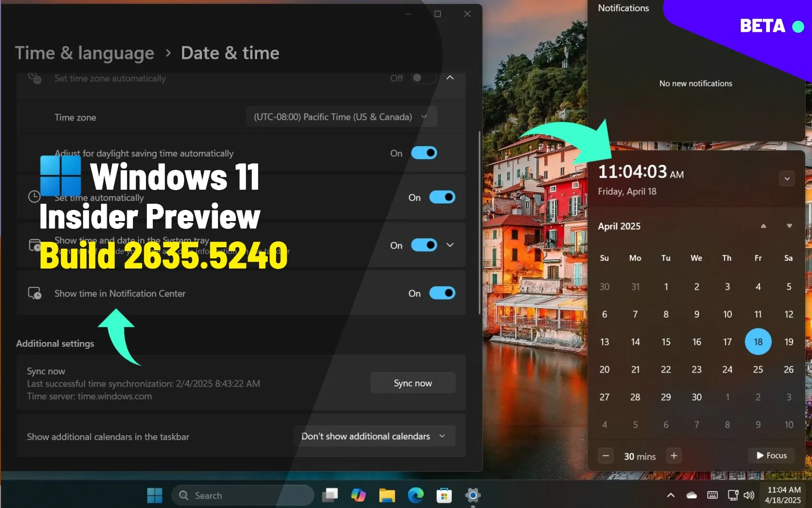
Task: Launch Copilot from the taskbar
Action: point(359,495)
